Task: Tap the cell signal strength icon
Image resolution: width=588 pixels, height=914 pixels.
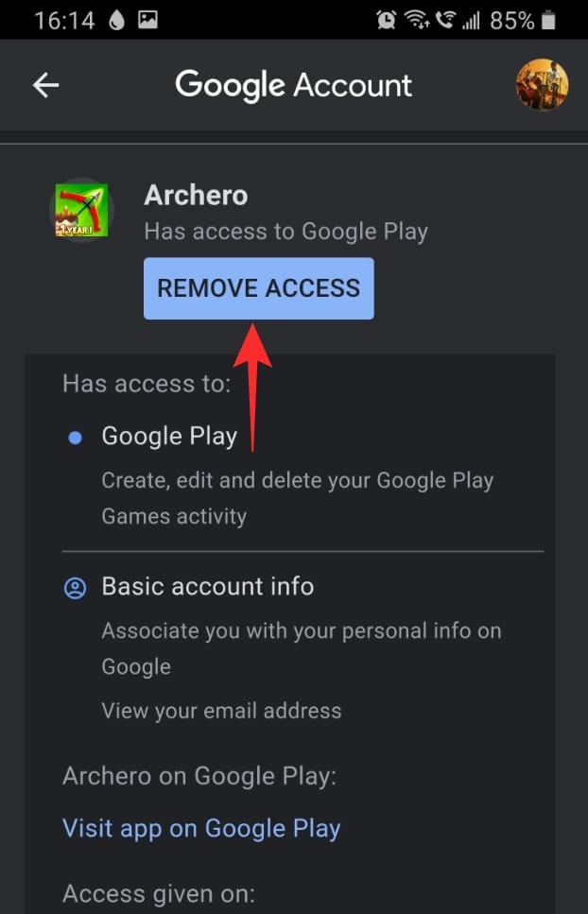Action: point(471,21)
